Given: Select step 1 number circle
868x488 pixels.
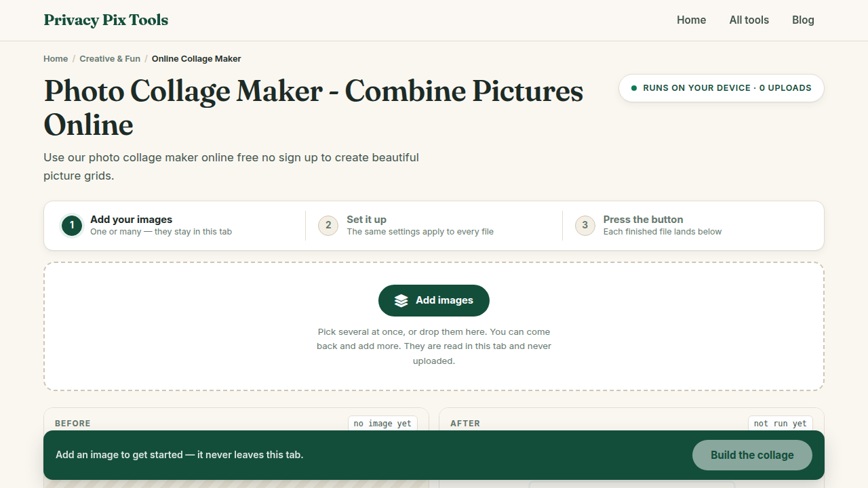Looking at the screenshot, I should click(72, 226).
